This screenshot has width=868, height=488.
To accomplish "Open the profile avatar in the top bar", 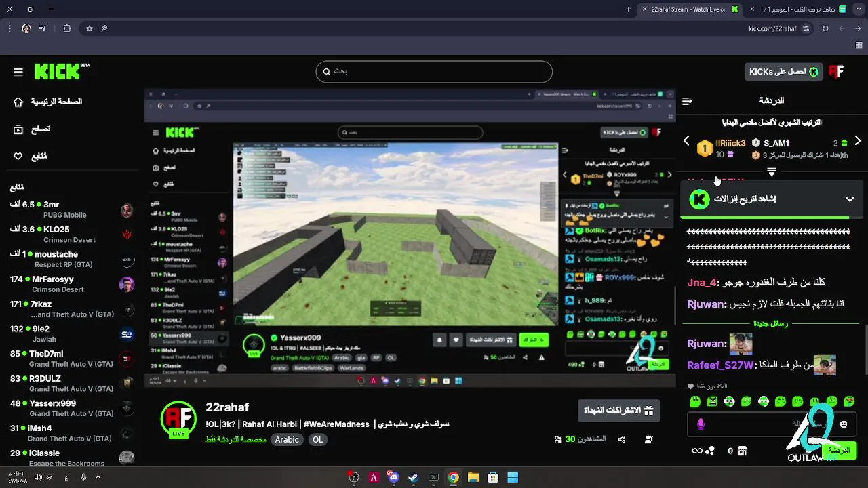I will [837, 72].
